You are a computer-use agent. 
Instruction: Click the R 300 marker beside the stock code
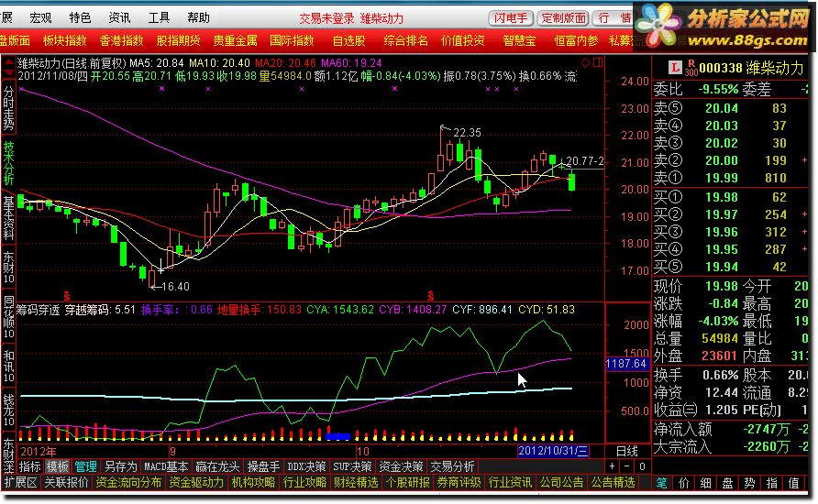pos(691,68)
